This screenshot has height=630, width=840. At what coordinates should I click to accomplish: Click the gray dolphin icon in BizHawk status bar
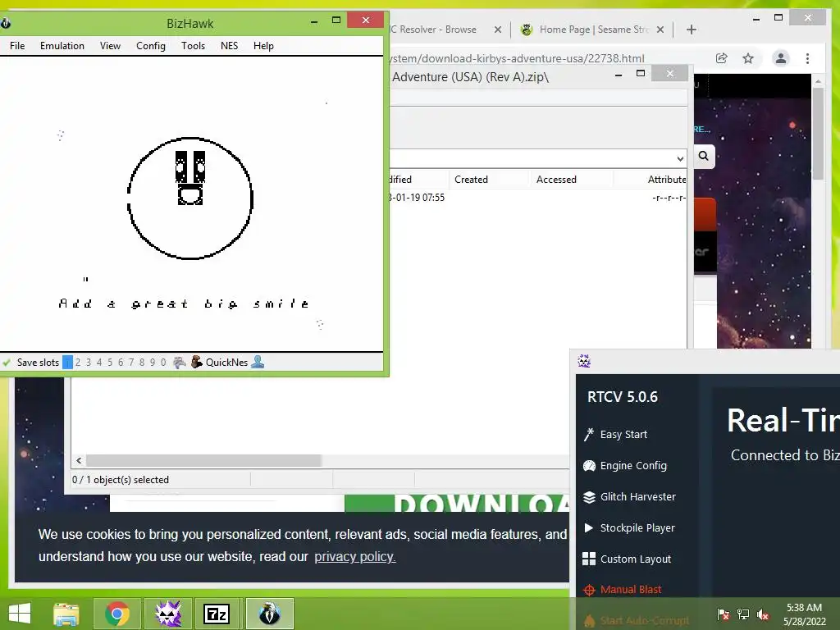pyautogui.click(x=180, y=363)
